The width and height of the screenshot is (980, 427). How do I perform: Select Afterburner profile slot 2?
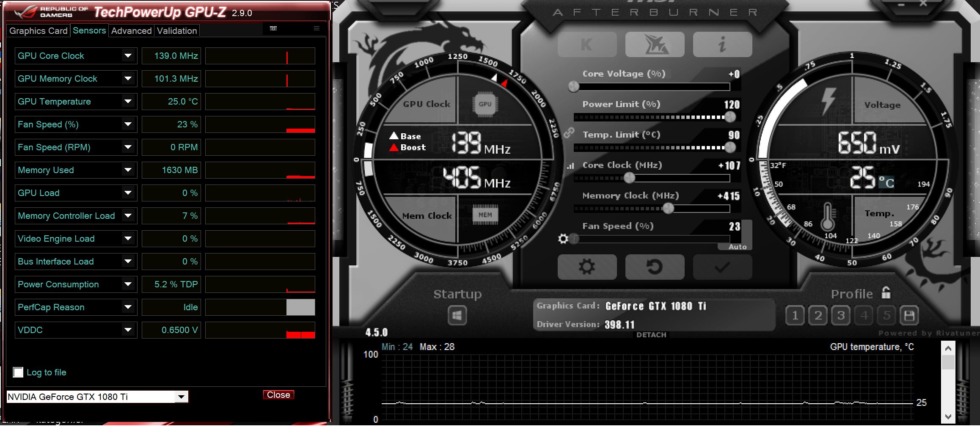[x=818, y=315]
